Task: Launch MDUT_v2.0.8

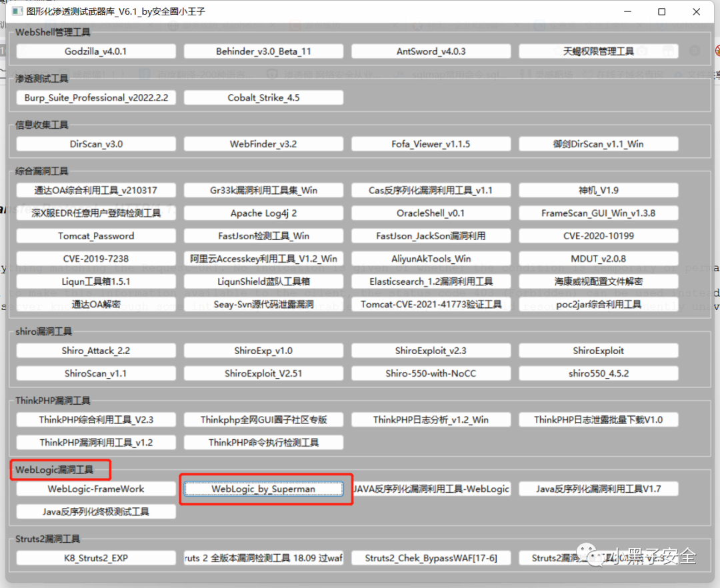Action: click(599, 259)
